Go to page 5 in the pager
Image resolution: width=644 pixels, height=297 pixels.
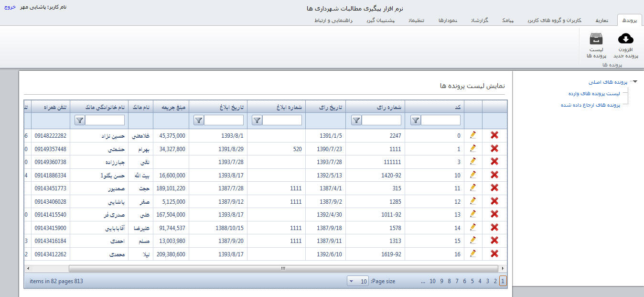[472, 281]
